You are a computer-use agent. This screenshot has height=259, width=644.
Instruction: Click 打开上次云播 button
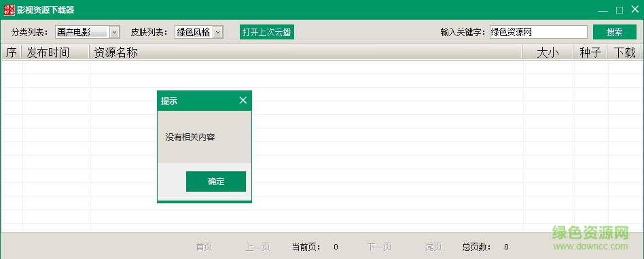(x=267, y=32)
